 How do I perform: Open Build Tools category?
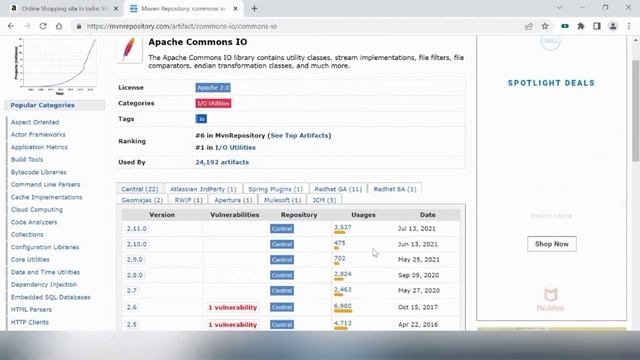27,160
